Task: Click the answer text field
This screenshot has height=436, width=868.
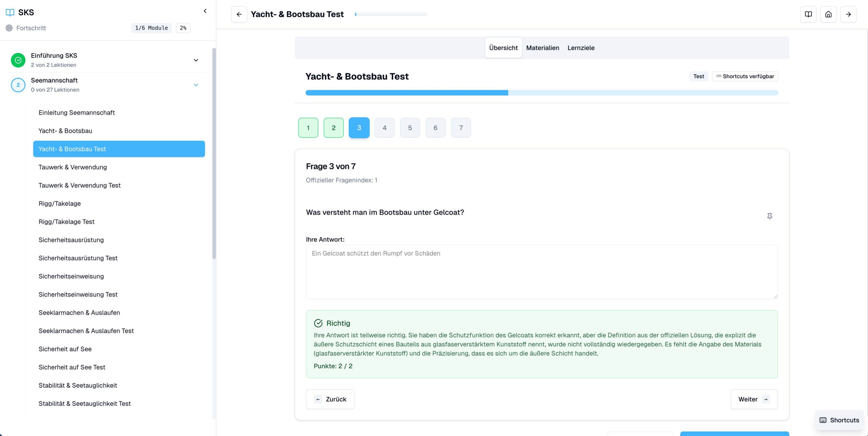Action: pos(541,272)
